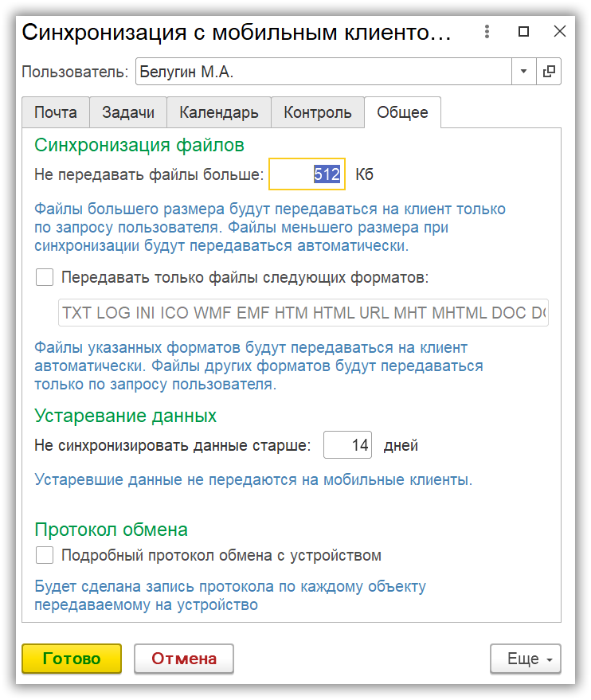Click the Устаревшие данные не передаются hint text
Image resolution: width=591 pixels, height=700 pixels.
point(253,480)
